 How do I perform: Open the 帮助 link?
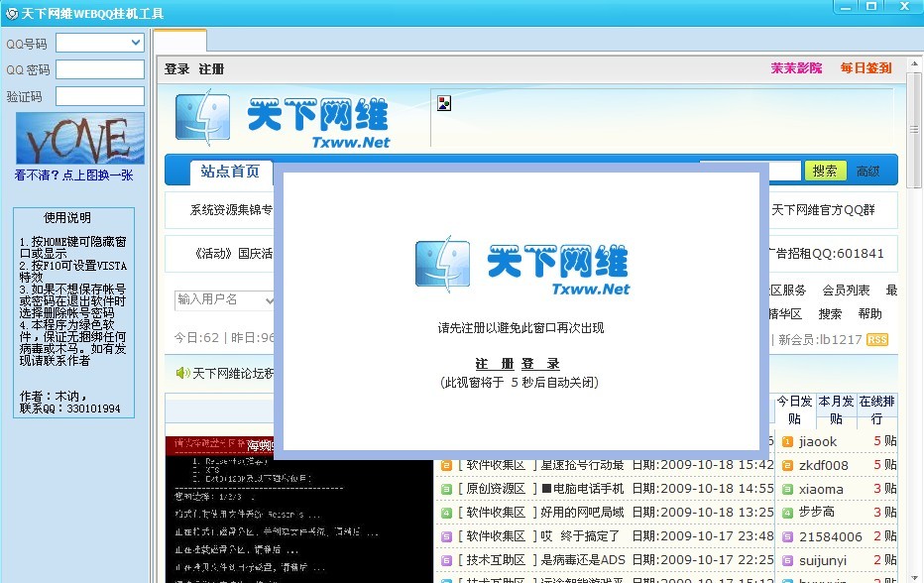(869, 313)
